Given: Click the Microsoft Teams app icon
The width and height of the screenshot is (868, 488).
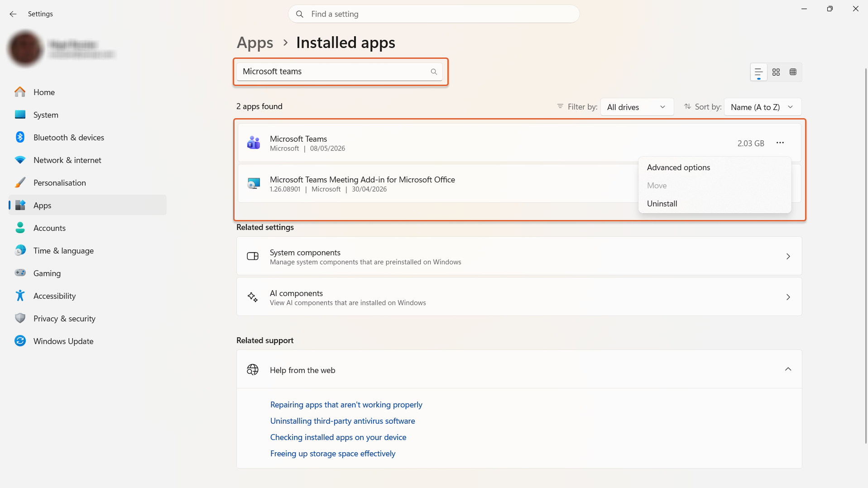Looking at the screenshot, I should coord(254,143).
